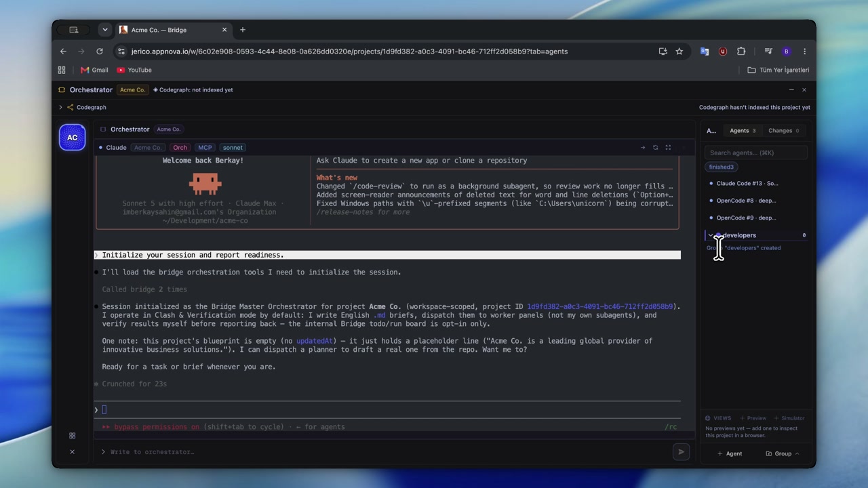Image resolution: width=868 pixels, height=488 pixels.
Task: Click the terminal prompt input line
Action: (388, 409)
